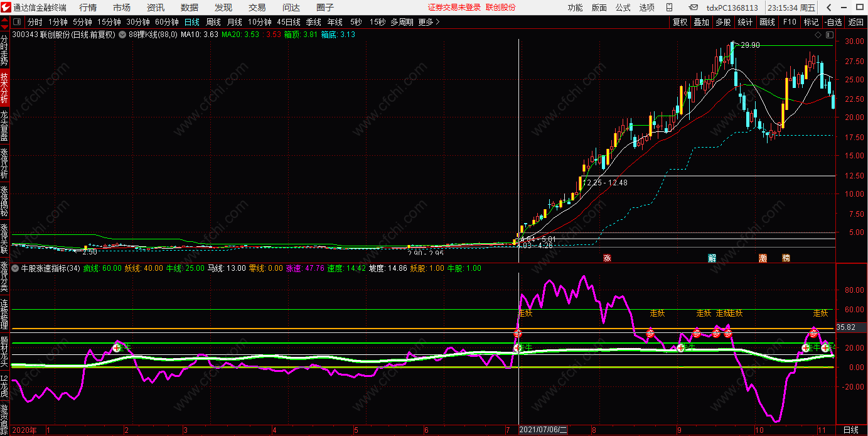
Task: Click the 复权 button
Action: pos(680,22)
